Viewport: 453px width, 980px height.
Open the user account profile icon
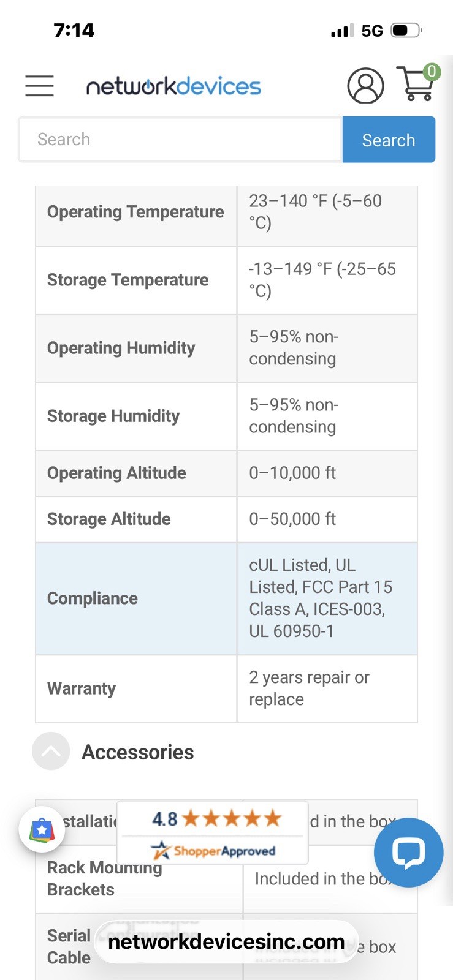pyautogui.click(x=365, y=86)
